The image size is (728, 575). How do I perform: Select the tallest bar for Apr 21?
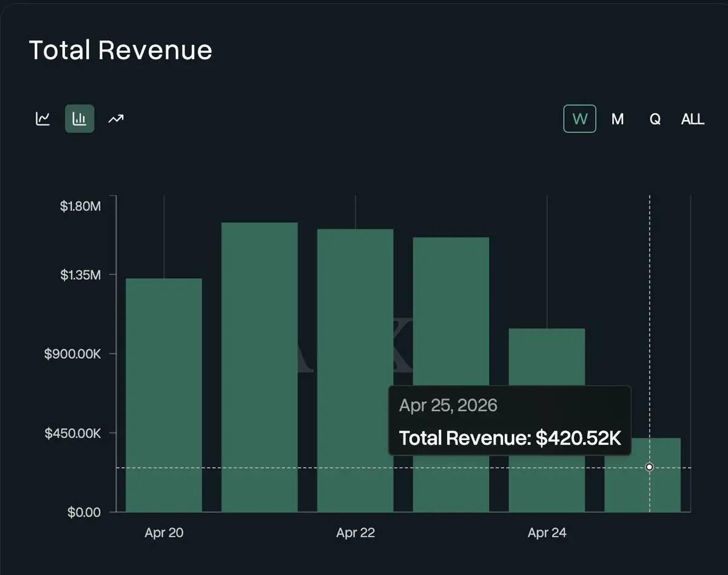click(x=260, y=364)
